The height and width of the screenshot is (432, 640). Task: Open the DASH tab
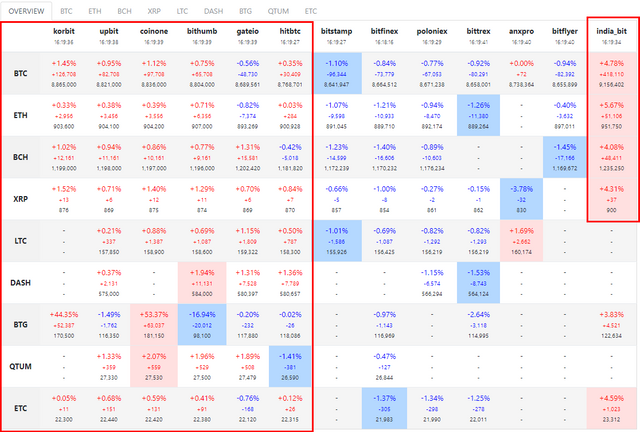tap(213, 11)
